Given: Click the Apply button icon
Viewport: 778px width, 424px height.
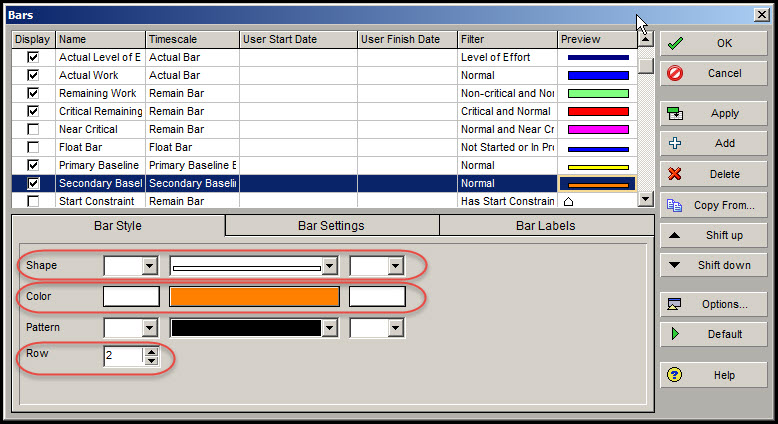Looking at the screenshot, I should (675, 114).
